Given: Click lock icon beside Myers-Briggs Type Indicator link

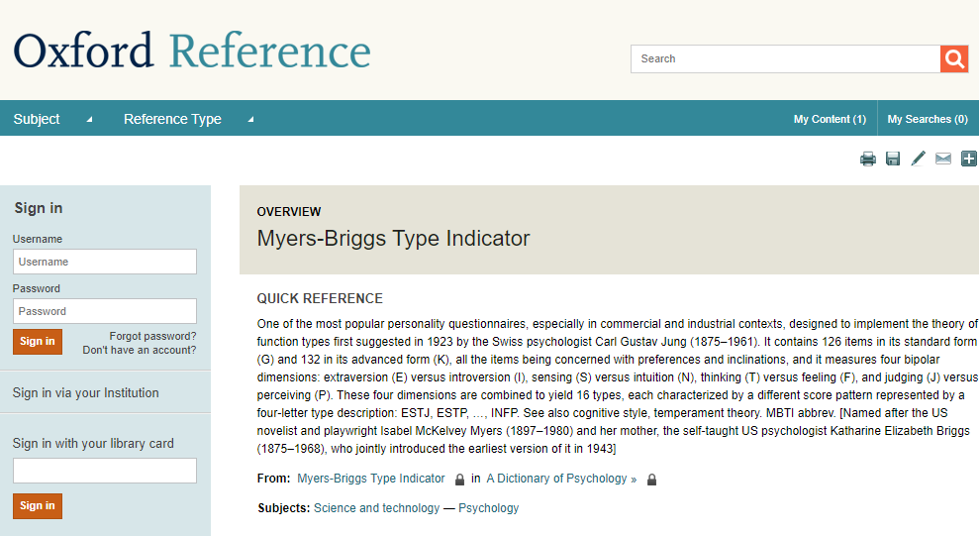Looking at the screenshot, I should pyautogui.click(x=460, y=480).
